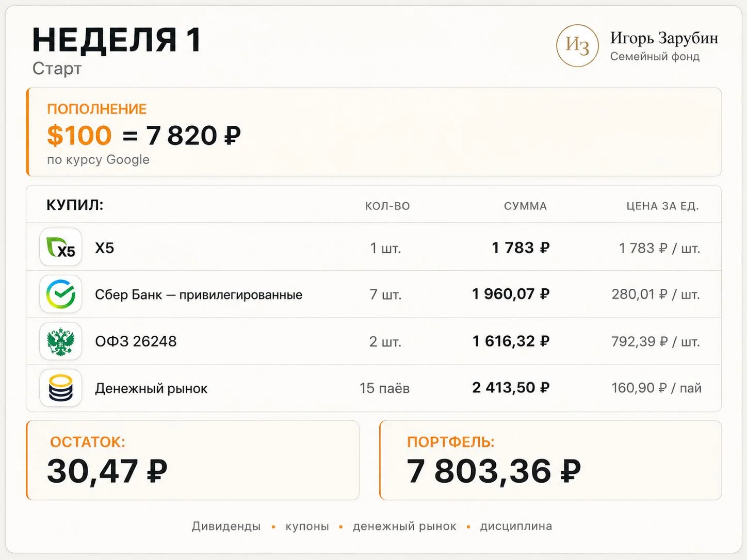
Task: Click the 'X5' security name text
Action: [x=105, y=248]
